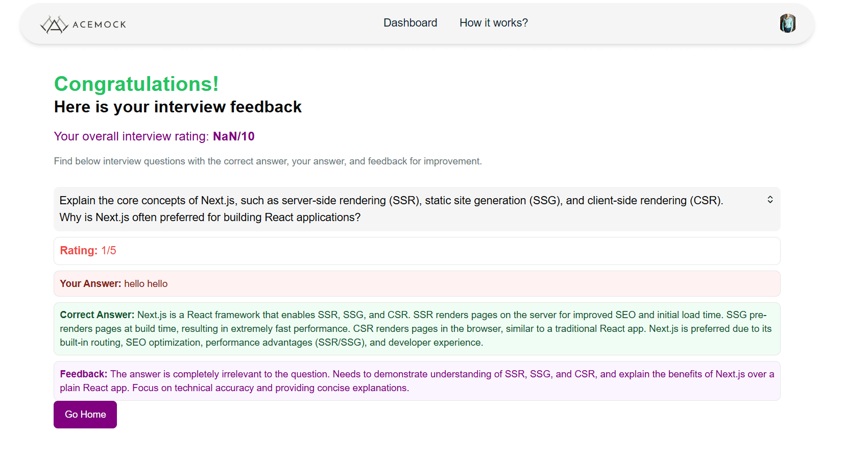Open the user profile avatar
This screenshot has height=457, width=868.
(x=787, y=23)
